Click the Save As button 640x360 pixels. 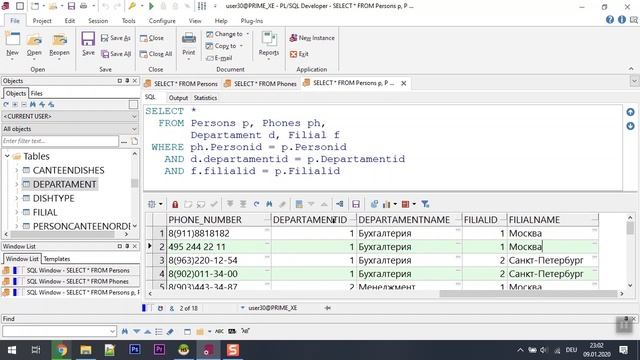coord(116,38)
